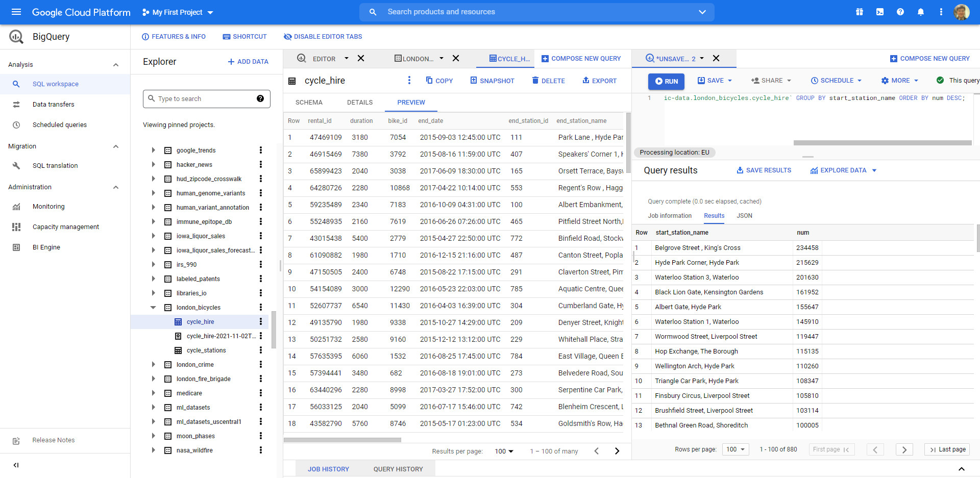Image resolution: width=980 pixels, height=478 pixels.
Task: Click EXPORT table button
Action: click(x=599, y=81)
